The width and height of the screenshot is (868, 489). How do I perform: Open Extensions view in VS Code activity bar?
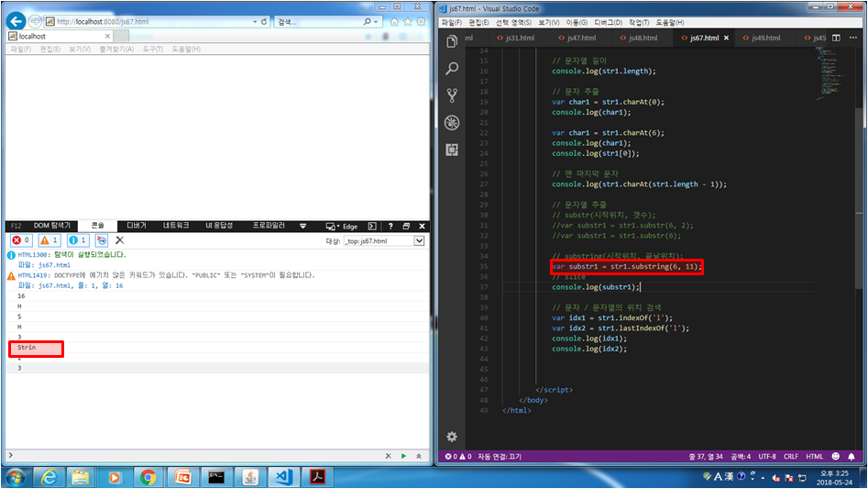click(x=452, y=150)
